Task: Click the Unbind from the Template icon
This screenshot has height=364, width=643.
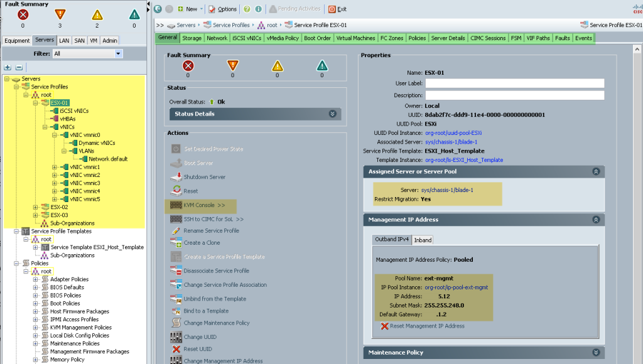Action: click(176, 299)
